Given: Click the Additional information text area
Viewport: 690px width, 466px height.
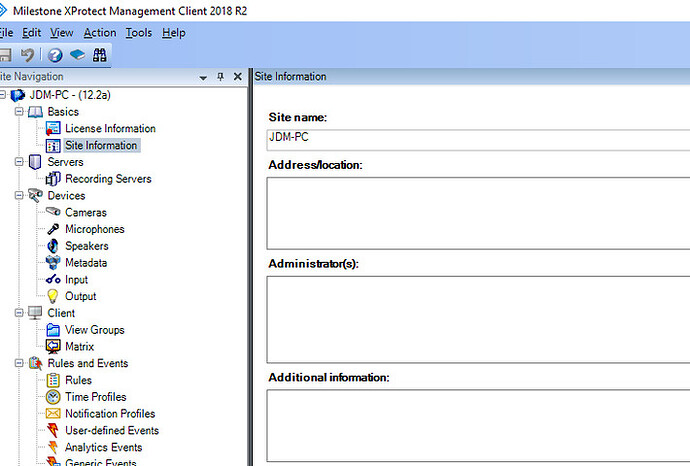Looking at the screenshot, I should (x=478, y=426).
